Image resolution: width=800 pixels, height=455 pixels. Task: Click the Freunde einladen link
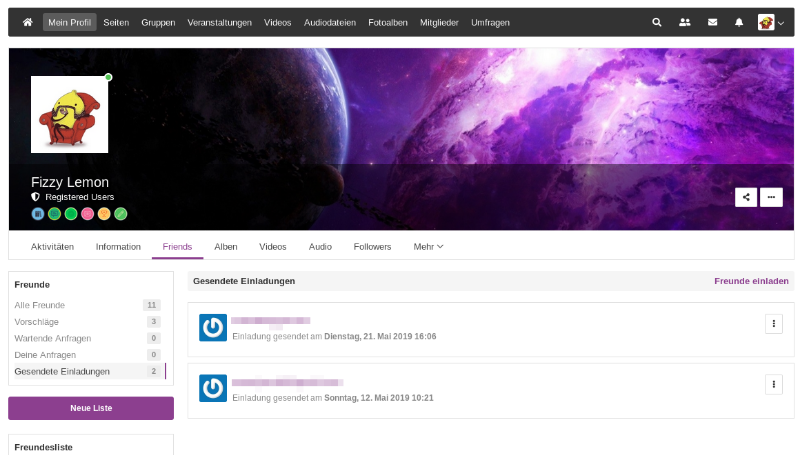[751, 282]
